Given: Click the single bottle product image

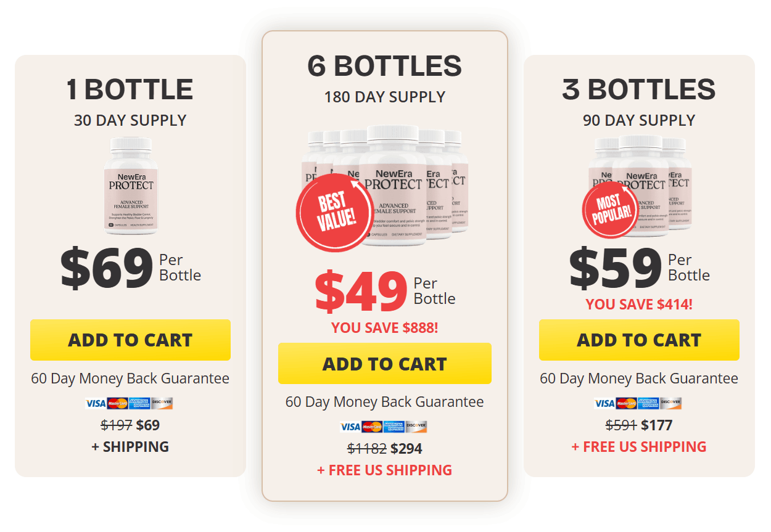Looking at the screenshot, I should [x=131, y=185].
